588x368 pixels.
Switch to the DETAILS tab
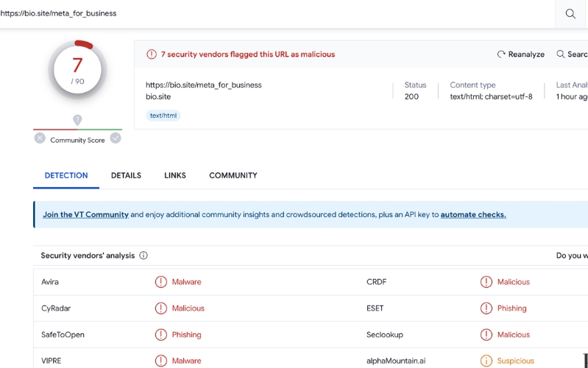[x=126, y=176]
